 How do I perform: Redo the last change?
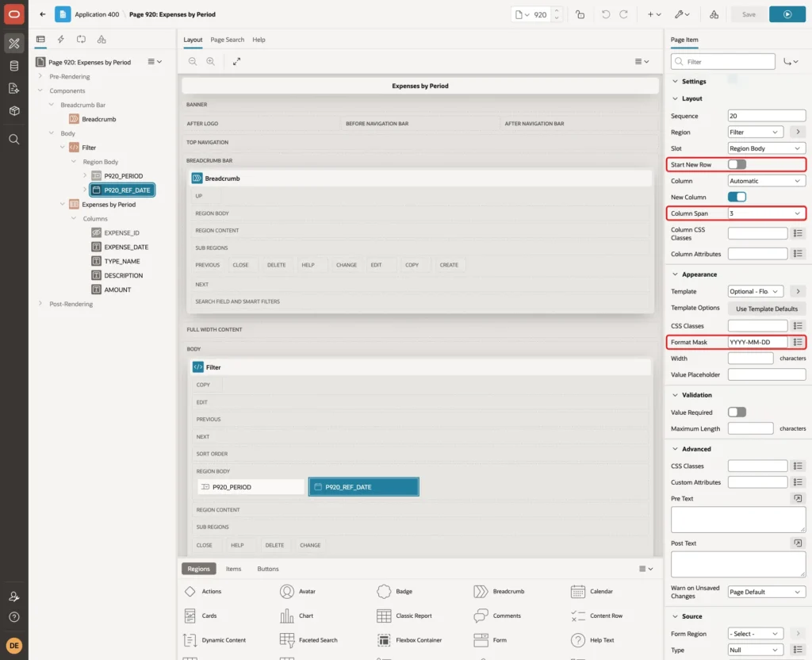tap(623, 14)
